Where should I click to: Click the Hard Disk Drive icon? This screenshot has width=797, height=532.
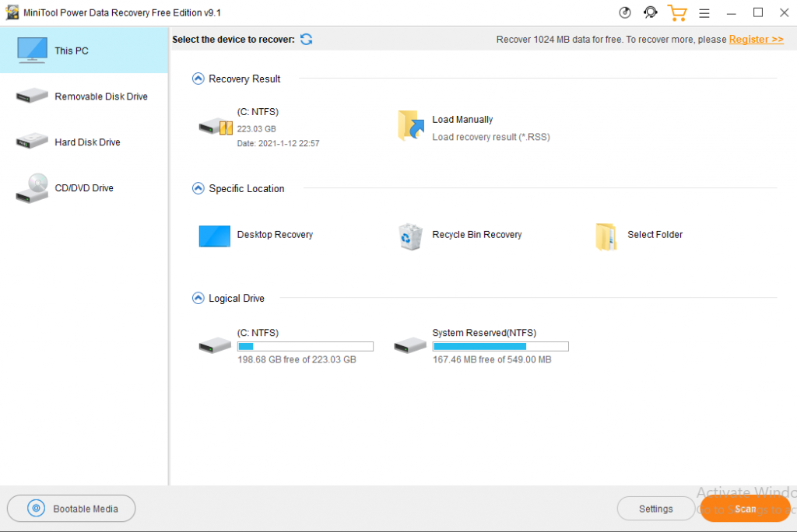(32, 141)
